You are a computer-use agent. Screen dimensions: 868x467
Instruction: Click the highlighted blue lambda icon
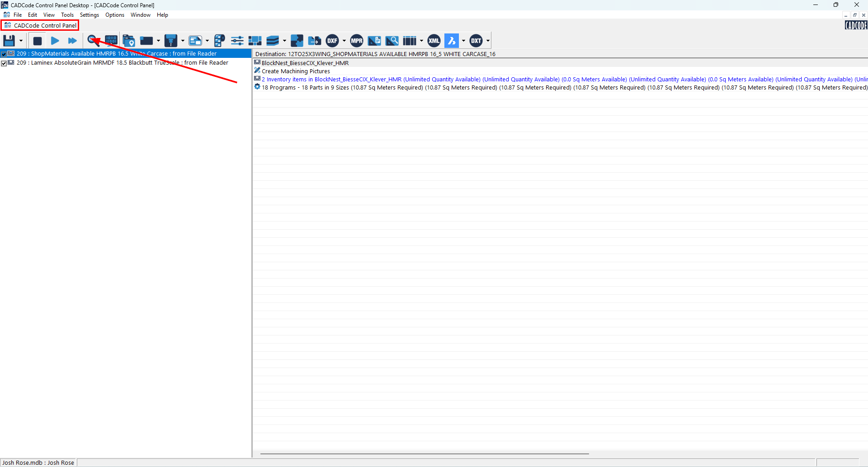452,41
